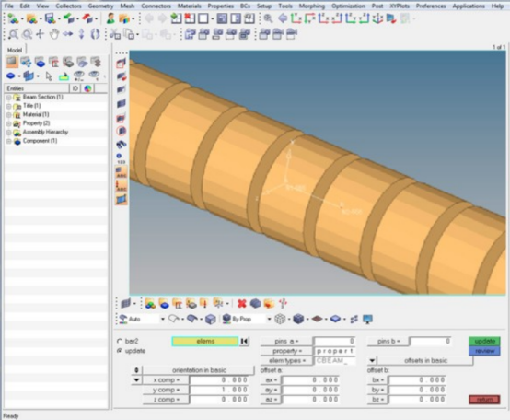Click the delete page red X icon
This screenshot has width=510, height=420.
click(190, 18)
